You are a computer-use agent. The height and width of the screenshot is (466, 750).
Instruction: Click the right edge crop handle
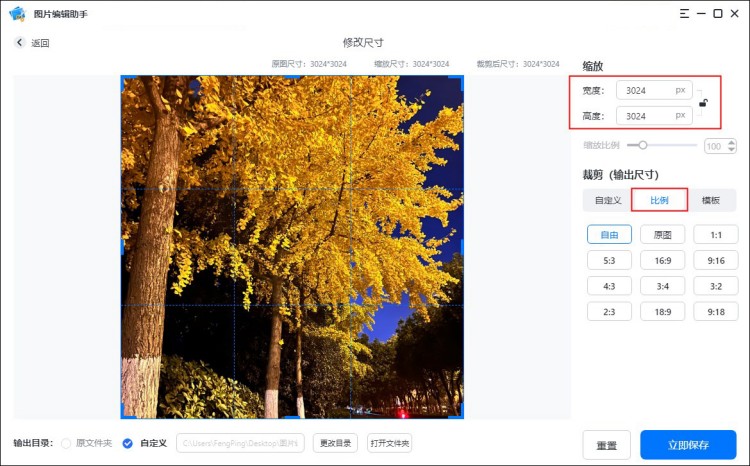(462, 247)
